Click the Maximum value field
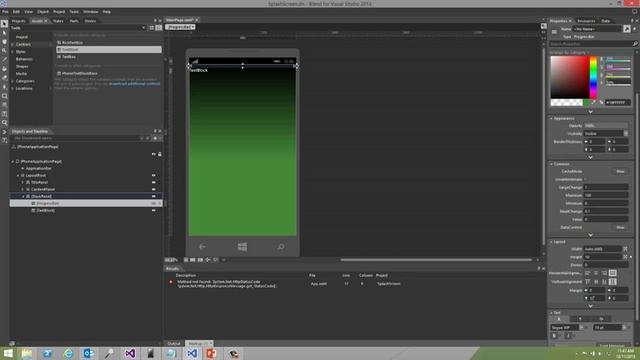640x360 pixels. coord(606,196)
